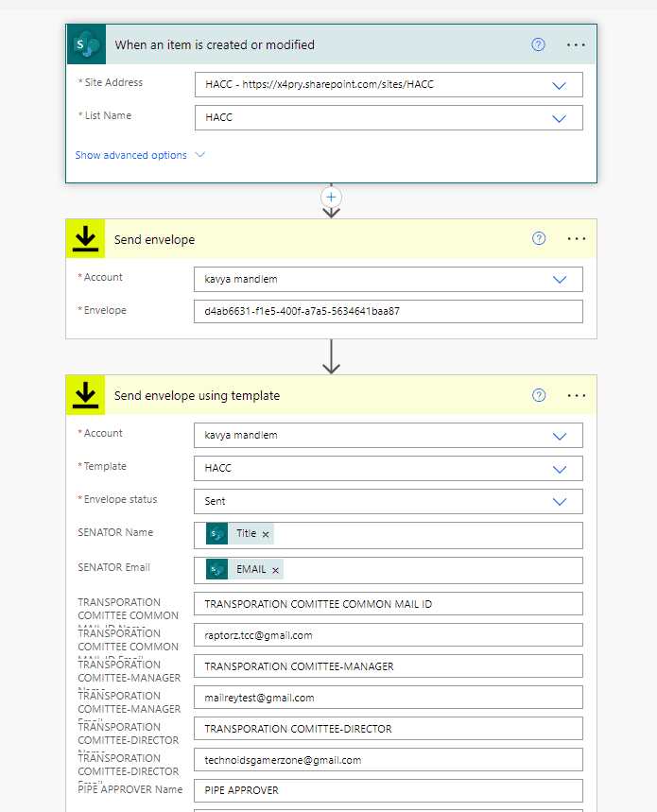
Task: Click the SharePoint trigger icon
Action: tap(86, 44)
